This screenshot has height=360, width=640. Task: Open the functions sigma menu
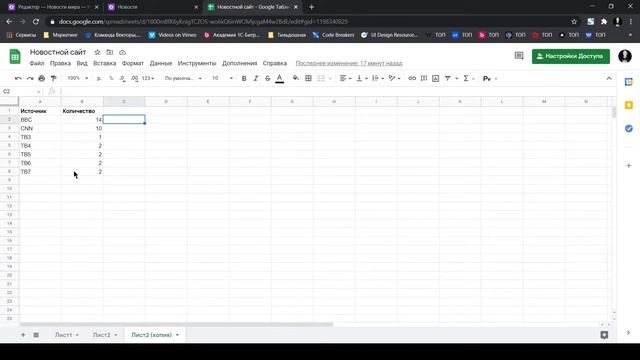click(466, 78)
